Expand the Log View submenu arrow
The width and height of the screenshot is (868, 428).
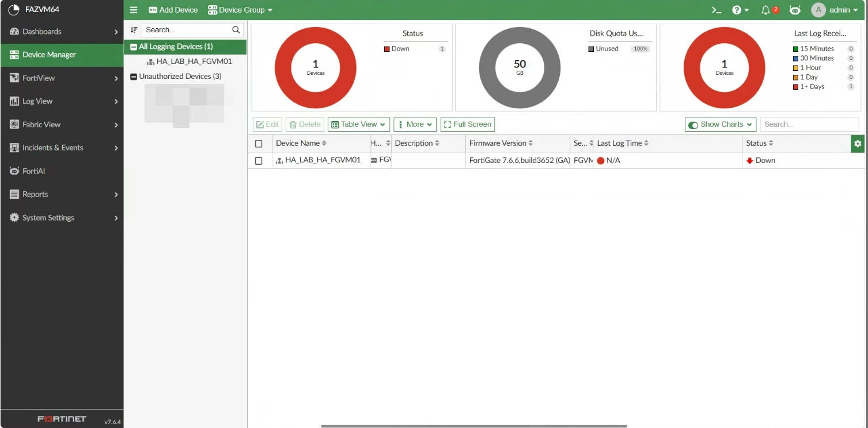[116, 101]
